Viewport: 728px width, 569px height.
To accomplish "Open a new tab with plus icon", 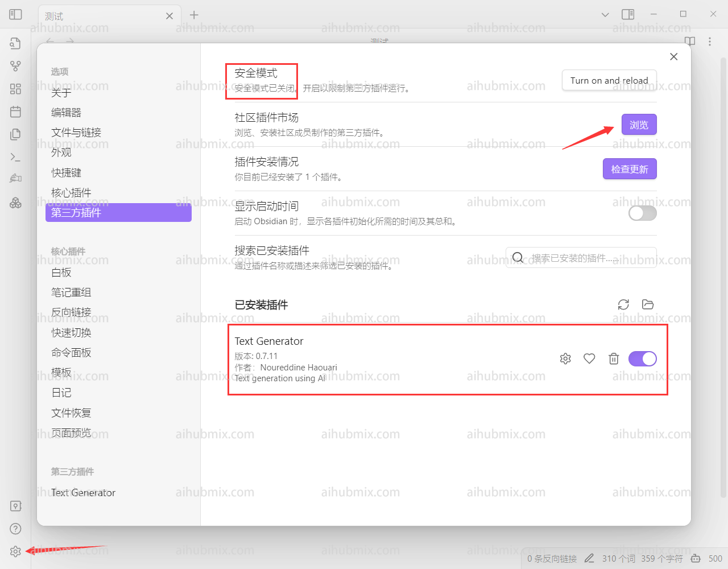I will (194, 15).
